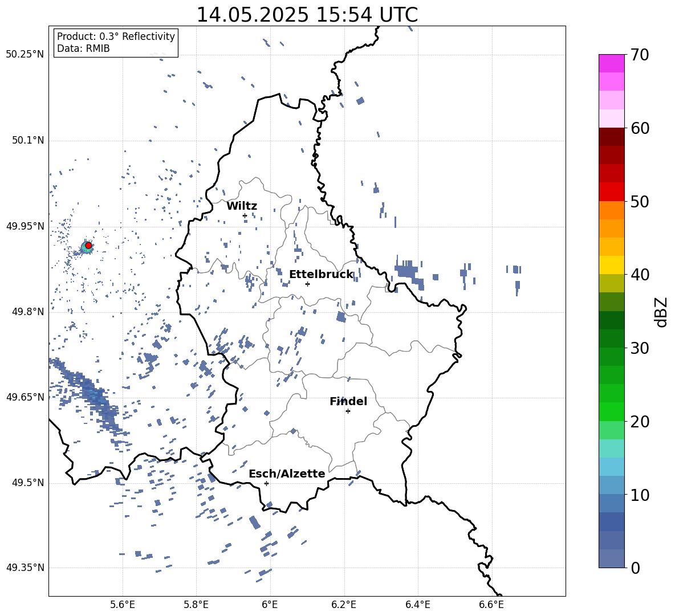Click the Esch/Alzette station label
Screen dimensions: 675x616
point(287,474)
